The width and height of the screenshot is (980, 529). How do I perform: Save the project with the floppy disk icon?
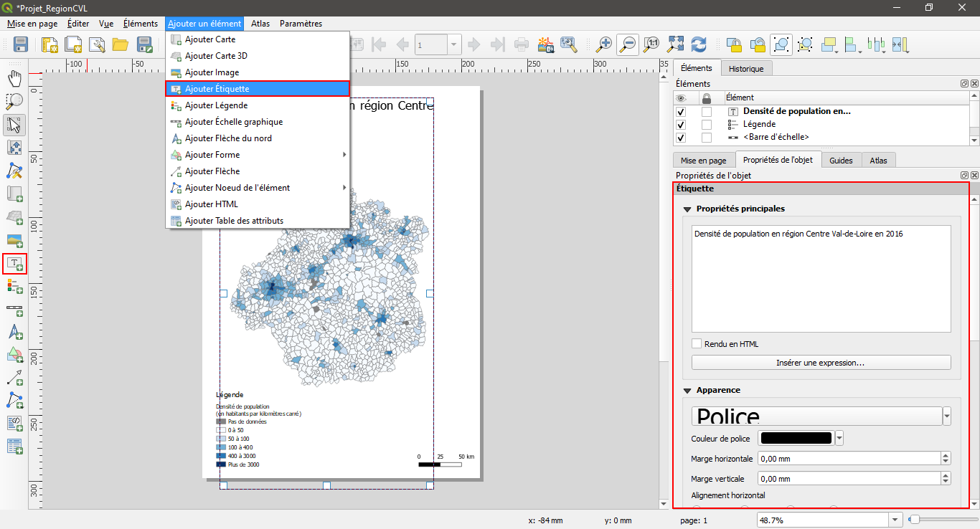pyautogui.click(x=21, y=44)
